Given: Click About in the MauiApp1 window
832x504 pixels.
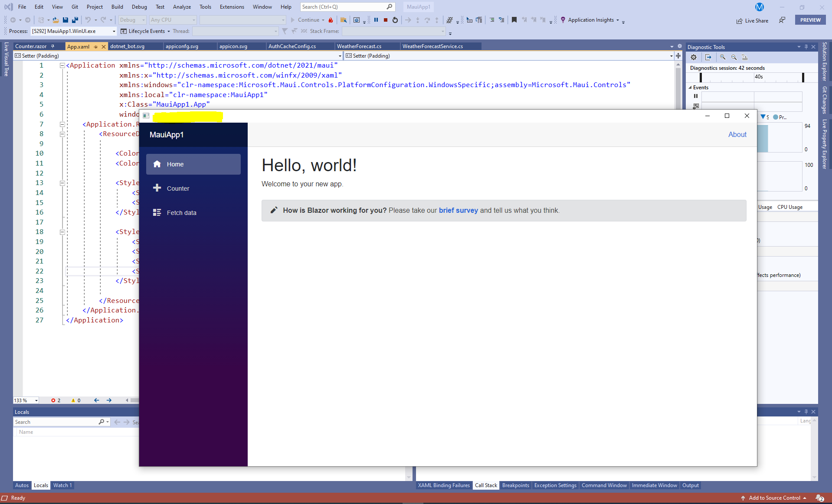Looking at the screenshot, I should tap(737, 135).
